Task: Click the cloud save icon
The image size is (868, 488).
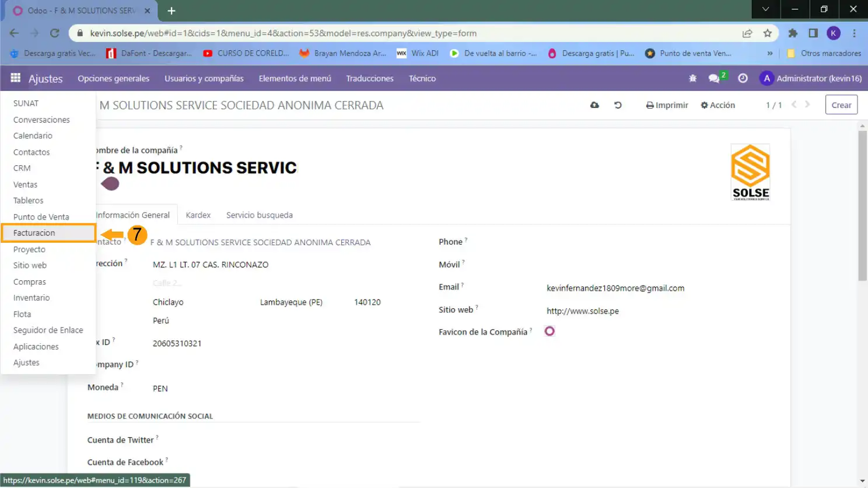Action: (594, 105)
